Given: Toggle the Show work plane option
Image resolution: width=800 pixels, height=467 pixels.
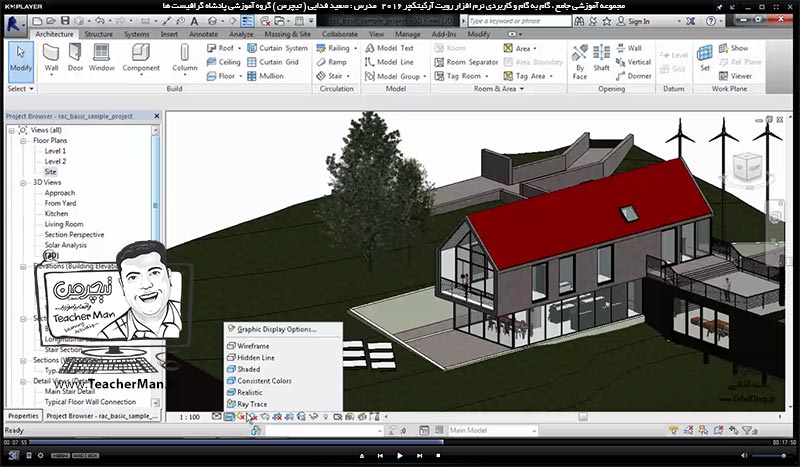Looking at the screenshot, I should [734, 48].
